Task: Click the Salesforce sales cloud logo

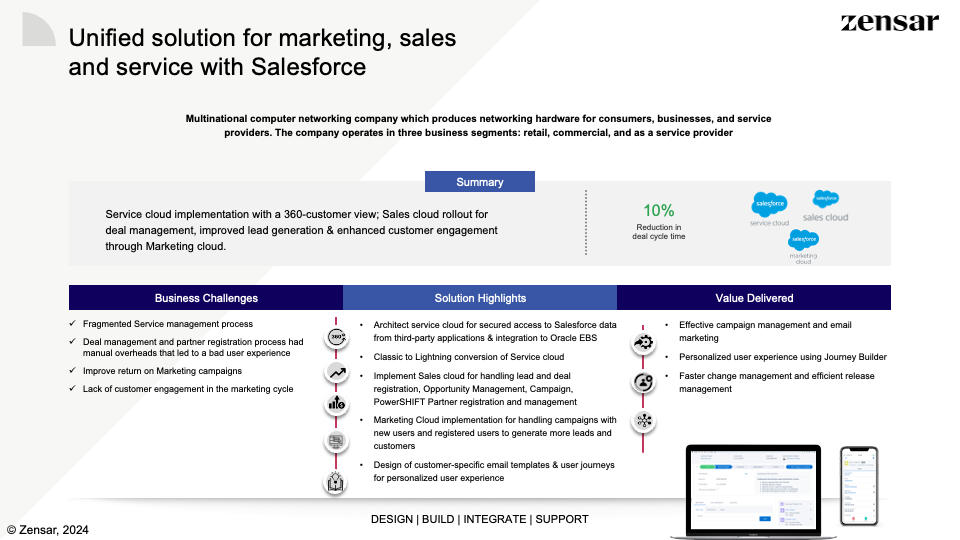Action: tap(826, 206)
